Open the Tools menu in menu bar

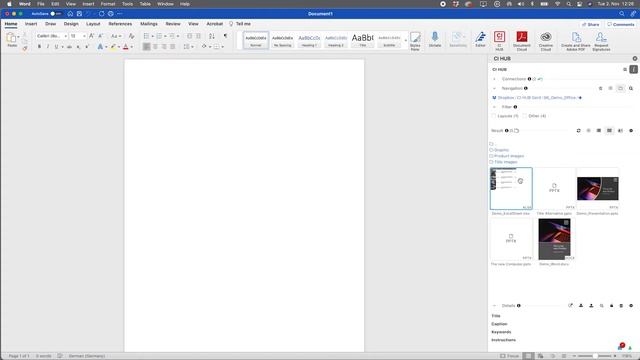pyautogui.click(x=127, y=4)
